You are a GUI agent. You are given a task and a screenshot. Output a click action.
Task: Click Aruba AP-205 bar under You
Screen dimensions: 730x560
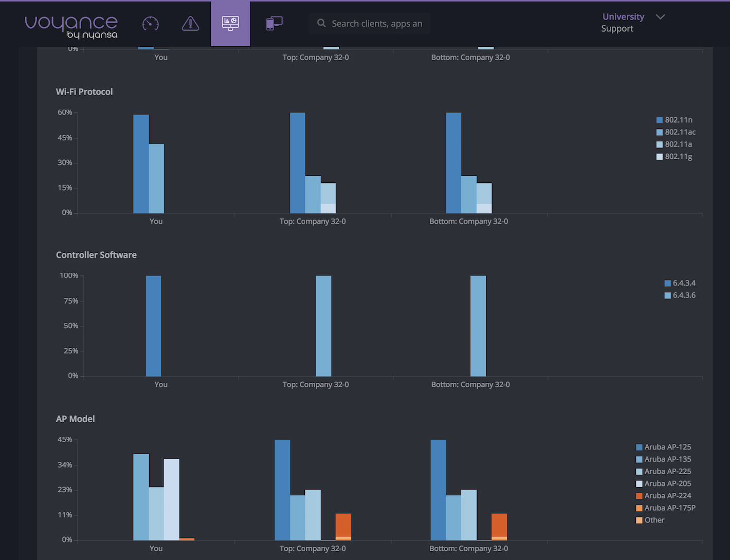(172, 499)
